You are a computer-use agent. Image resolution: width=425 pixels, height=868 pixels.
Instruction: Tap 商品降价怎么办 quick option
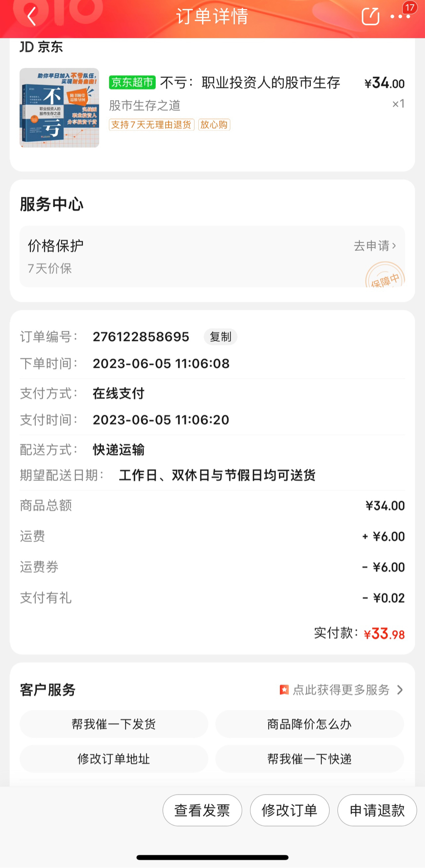(309, 724)
